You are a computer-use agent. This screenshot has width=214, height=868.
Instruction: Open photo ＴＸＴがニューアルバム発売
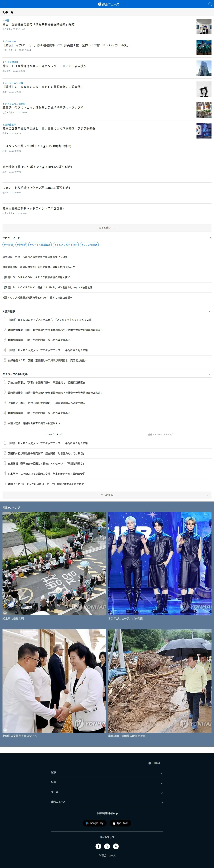pyautogui.click(x=160, y=563)
